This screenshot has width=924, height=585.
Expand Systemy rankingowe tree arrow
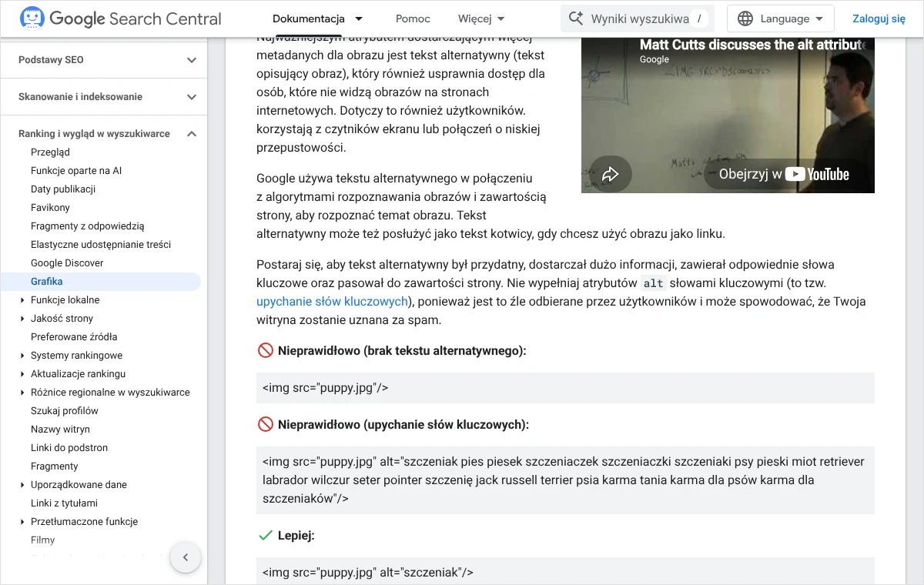pos(22,356)
